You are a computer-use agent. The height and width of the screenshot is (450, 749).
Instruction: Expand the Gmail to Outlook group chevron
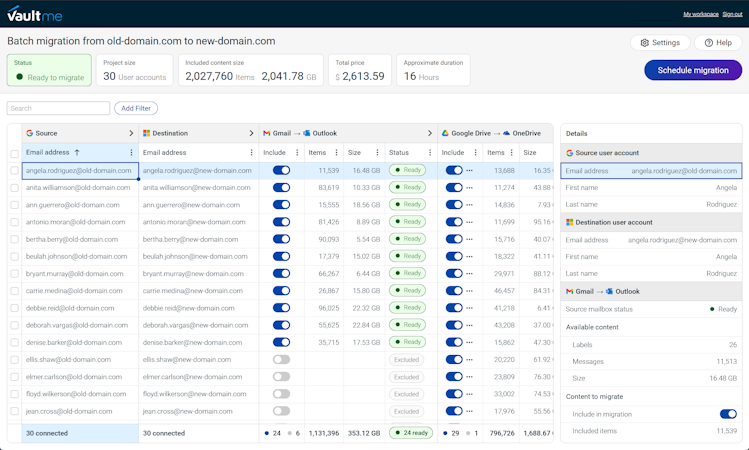(430, 133)
